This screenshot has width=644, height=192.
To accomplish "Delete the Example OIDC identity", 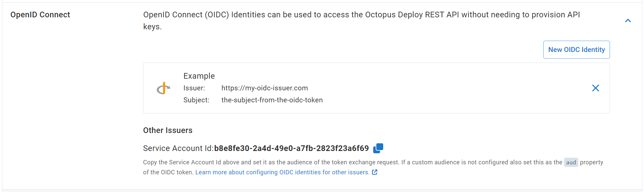I will pos(595,88).
